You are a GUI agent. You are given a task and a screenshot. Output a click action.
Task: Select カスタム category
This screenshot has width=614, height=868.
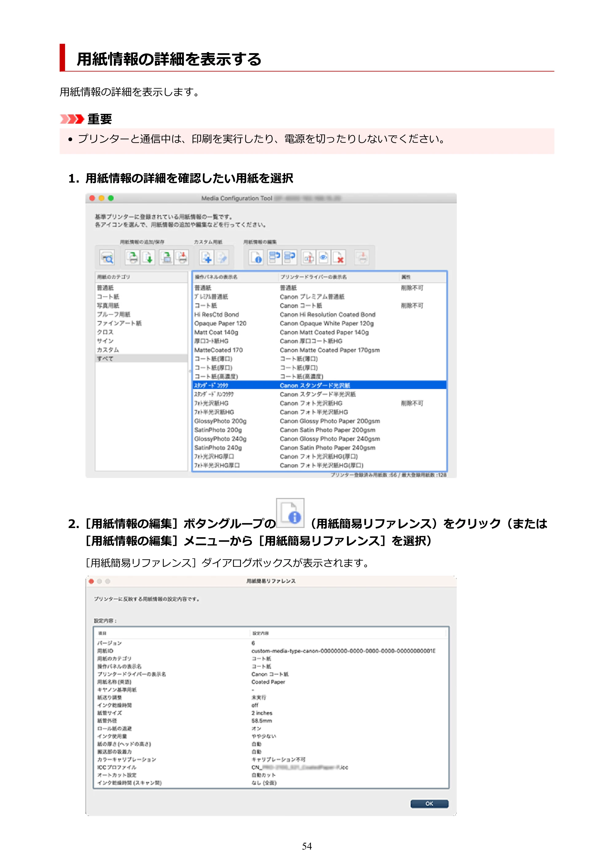[x=141, y=350]
